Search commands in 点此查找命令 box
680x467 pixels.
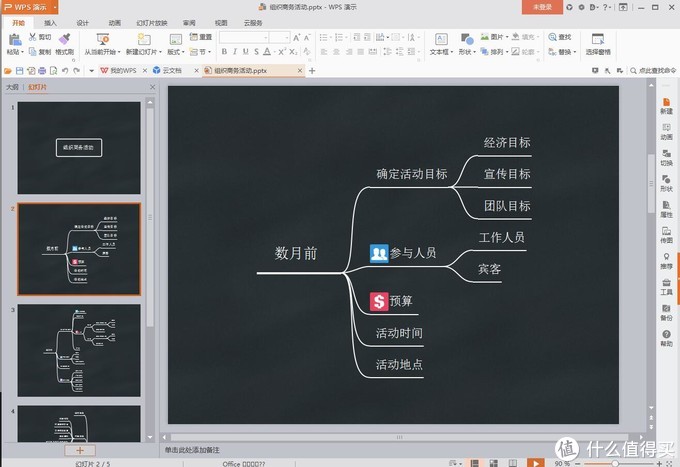(x=654, y=70)
